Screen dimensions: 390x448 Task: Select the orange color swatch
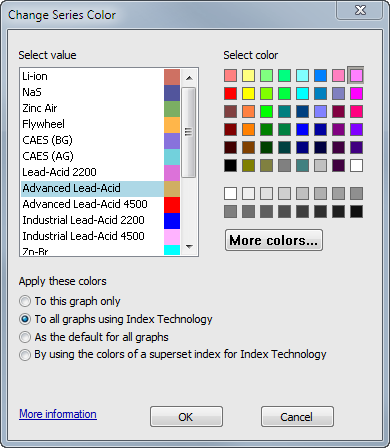pos(248,130)
